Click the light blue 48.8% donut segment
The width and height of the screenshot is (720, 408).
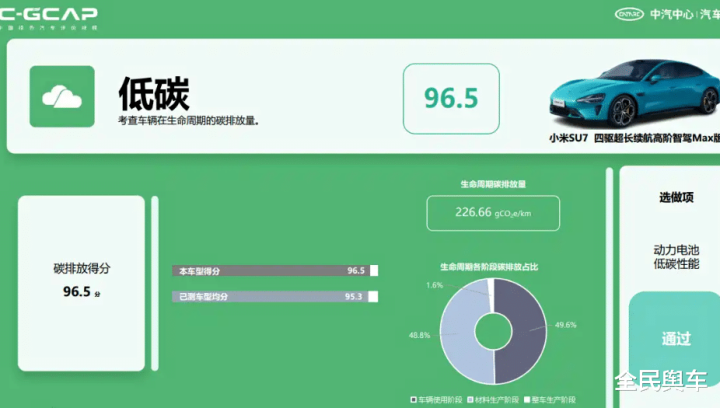point(459,333)
